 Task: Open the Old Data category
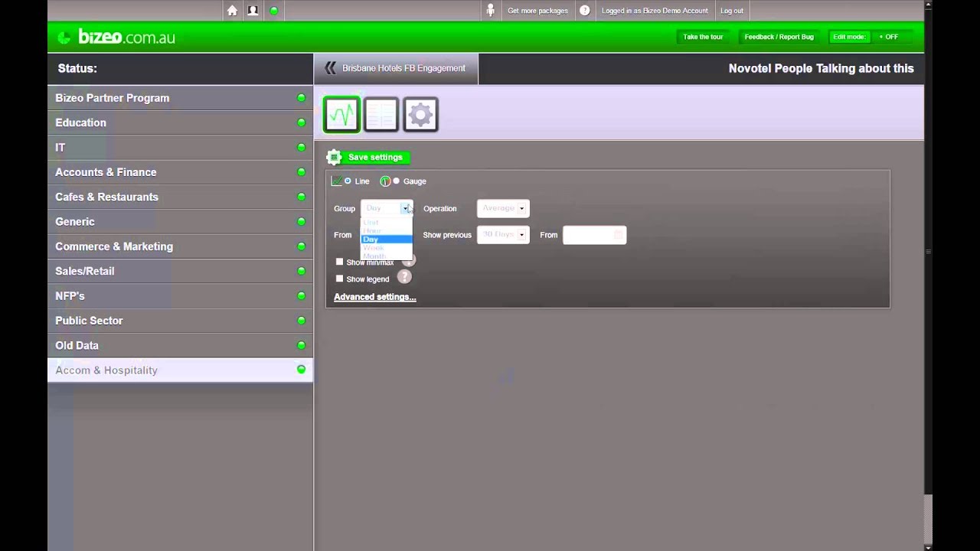click(180, 345)
